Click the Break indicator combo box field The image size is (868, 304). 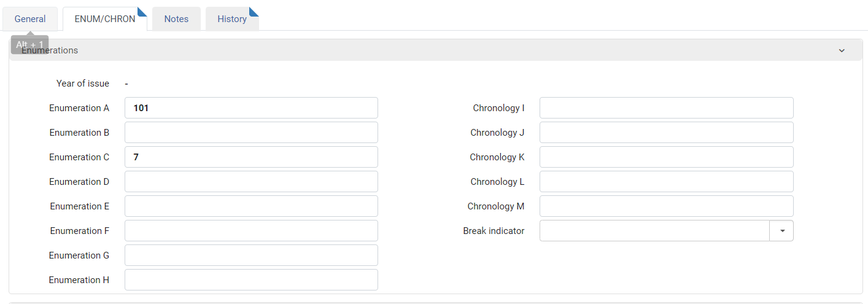[x=654, y=231]
